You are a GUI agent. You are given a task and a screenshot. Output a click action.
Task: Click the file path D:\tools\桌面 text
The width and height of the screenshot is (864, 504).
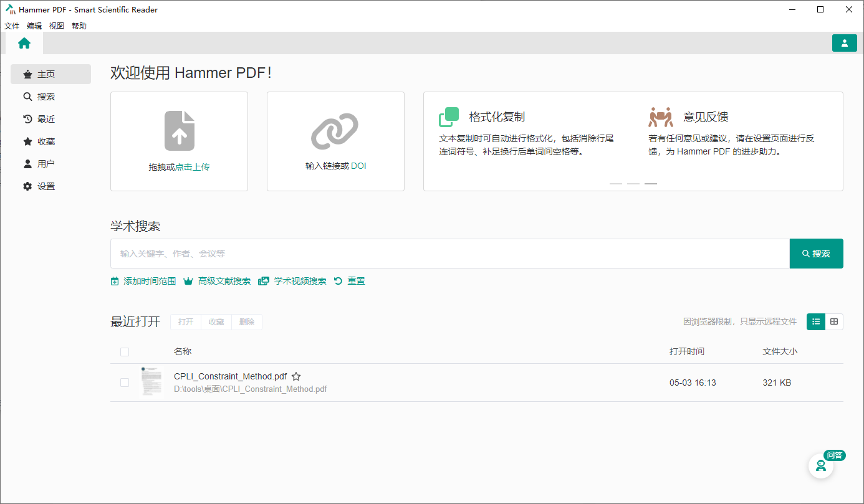click(x=251, y=389)
